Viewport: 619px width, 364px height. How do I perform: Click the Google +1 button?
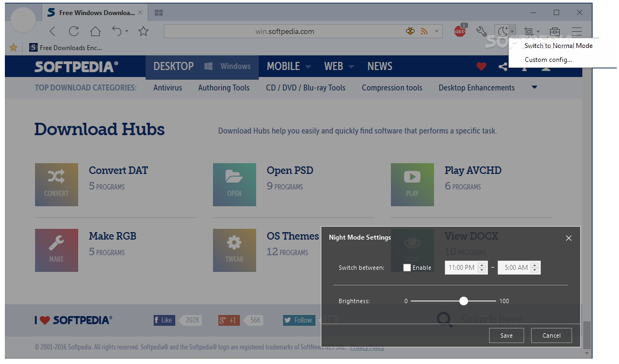(229, 320)
